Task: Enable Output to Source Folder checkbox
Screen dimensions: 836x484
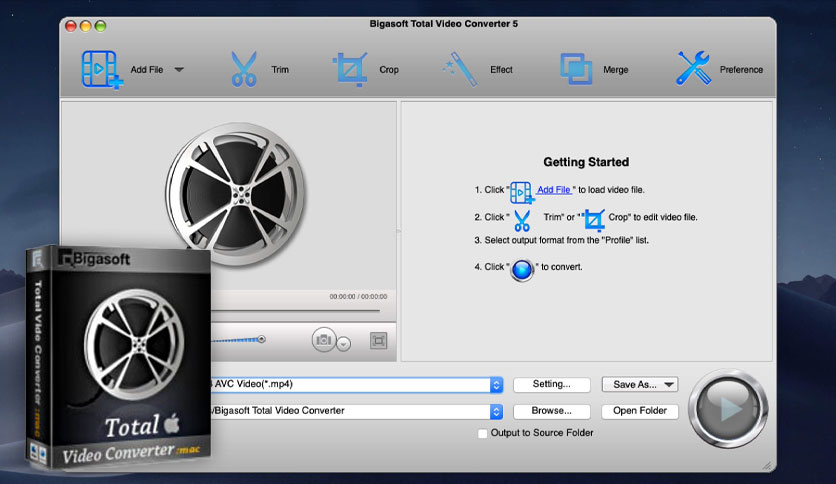Action: 483,433
